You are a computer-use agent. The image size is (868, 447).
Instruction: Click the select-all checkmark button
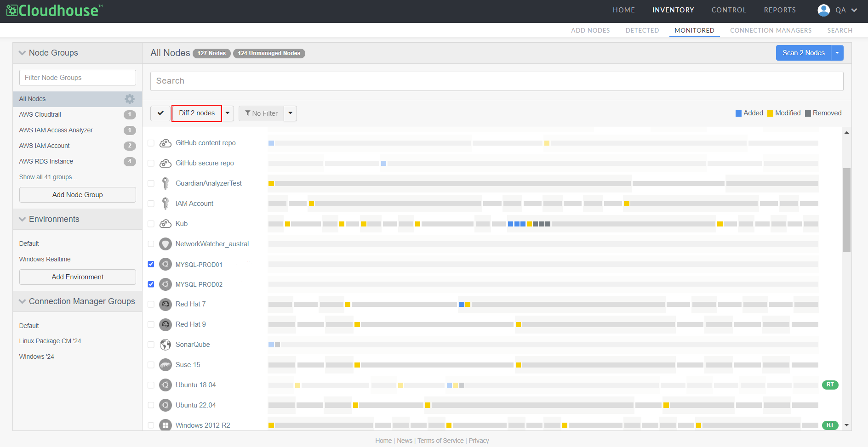[x=160, y=113]
